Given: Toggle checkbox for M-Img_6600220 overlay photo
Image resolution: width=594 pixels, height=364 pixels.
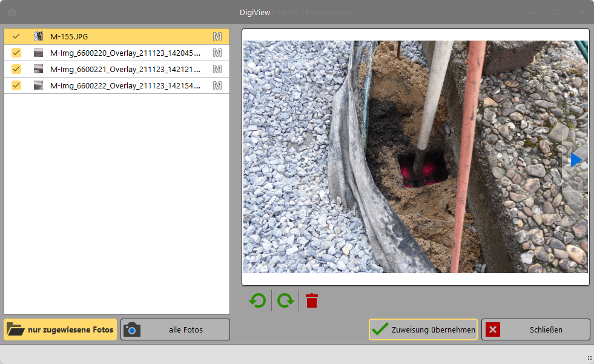Looking at the screenshot, I should [x=16, y=53].
